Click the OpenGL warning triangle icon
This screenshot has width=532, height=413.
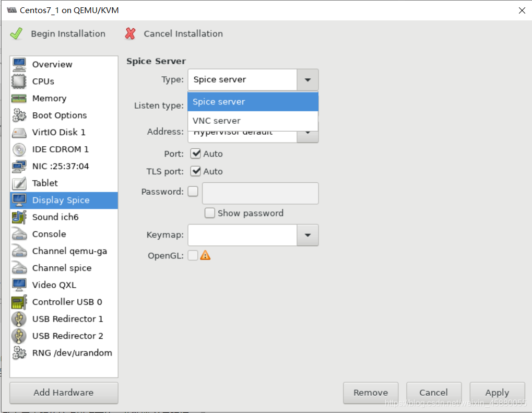click(205, 255)
